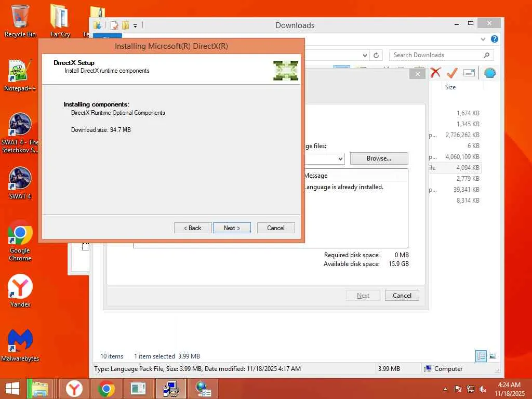Switch to the setup installer taskbar icon
Viewport: 532px width, 399px height.
(x=170, y=389)
